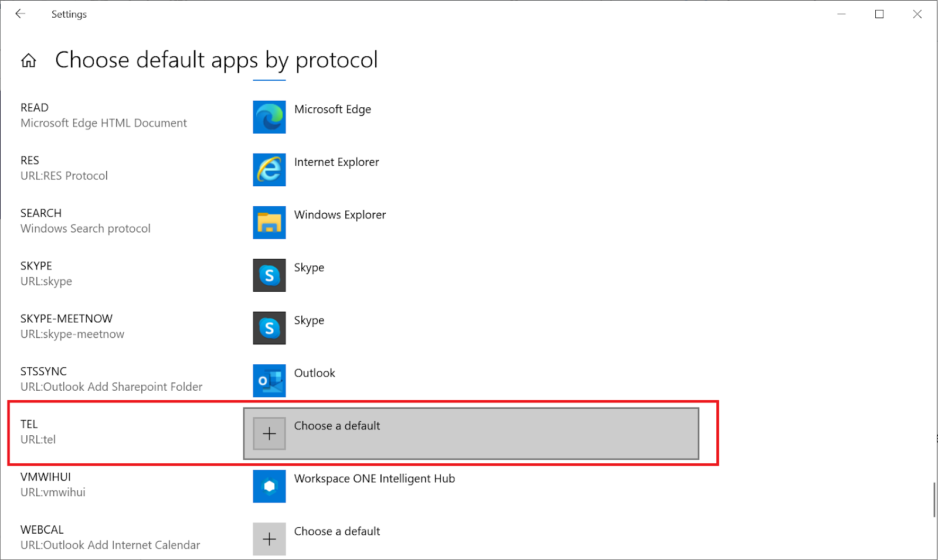This screenshot has height=560, width=938.
Task: Click the Skype icon for SKYPE protocol
Action: click(x=269, y=275)
